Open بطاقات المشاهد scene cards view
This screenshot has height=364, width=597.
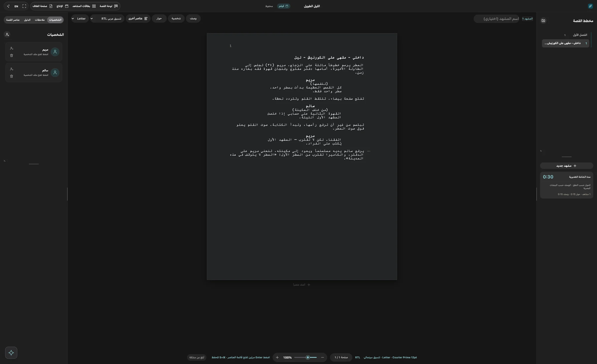point(84,6)
